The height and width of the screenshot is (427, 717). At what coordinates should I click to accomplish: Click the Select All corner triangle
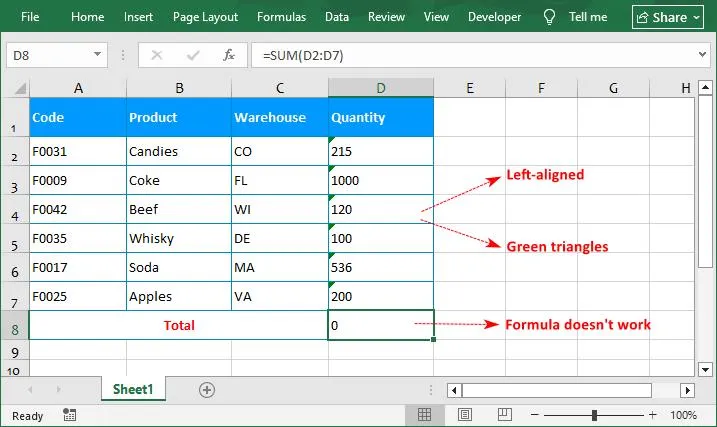[21, 87]
